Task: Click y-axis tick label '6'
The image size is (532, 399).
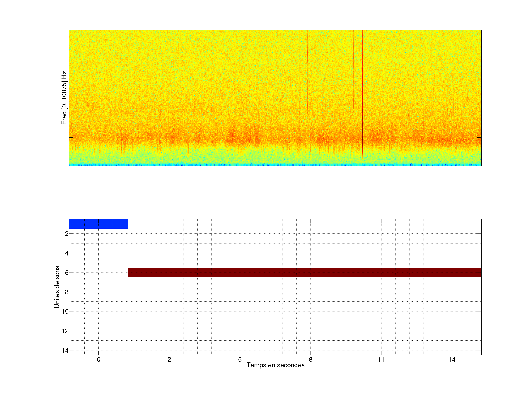Action: (x=67, y=272)
